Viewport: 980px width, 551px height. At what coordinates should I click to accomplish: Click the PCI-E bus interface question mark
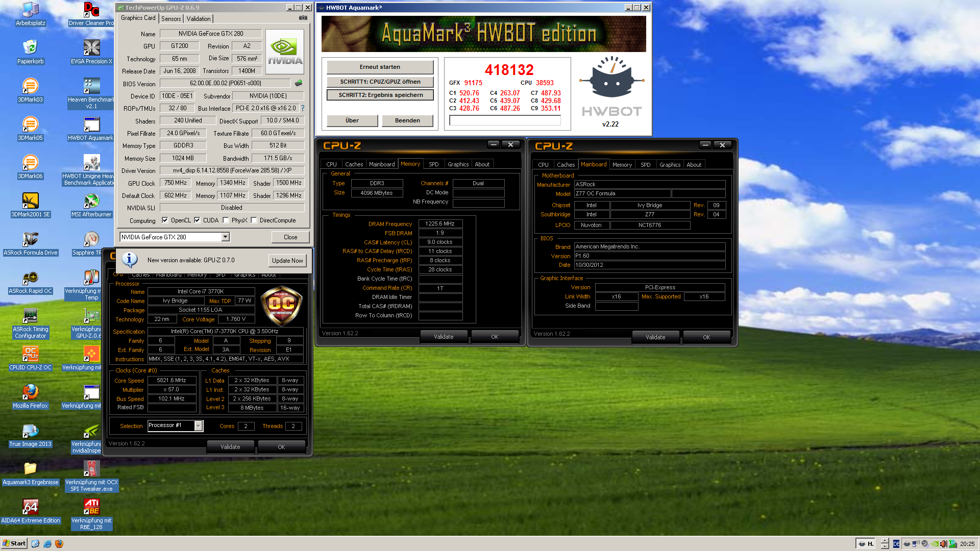coord(303,108)
